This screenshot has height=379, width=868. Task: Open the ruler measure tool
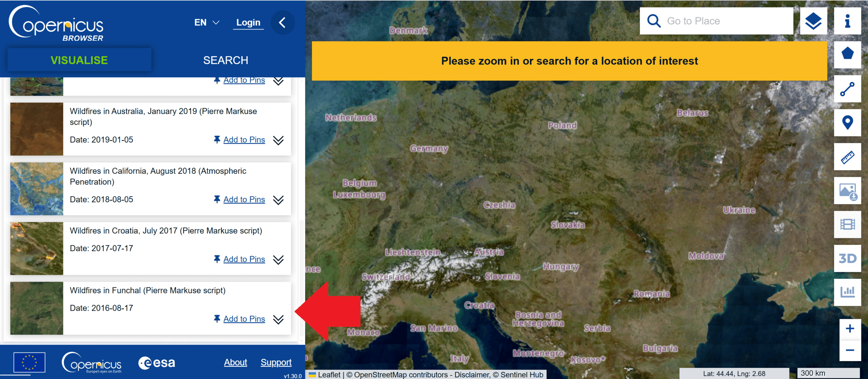pos(847,157)
